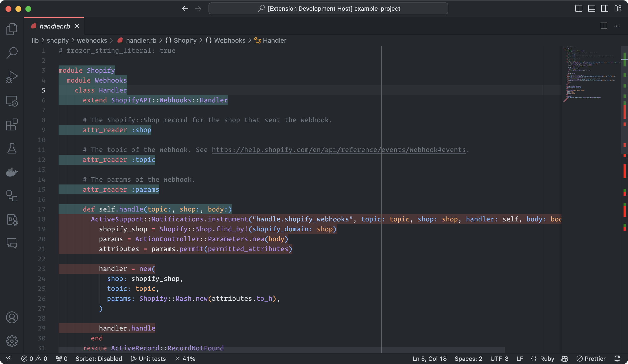Change end of line sequence LF
Viewport: 628px width, 364px height.
click(520, 359)
